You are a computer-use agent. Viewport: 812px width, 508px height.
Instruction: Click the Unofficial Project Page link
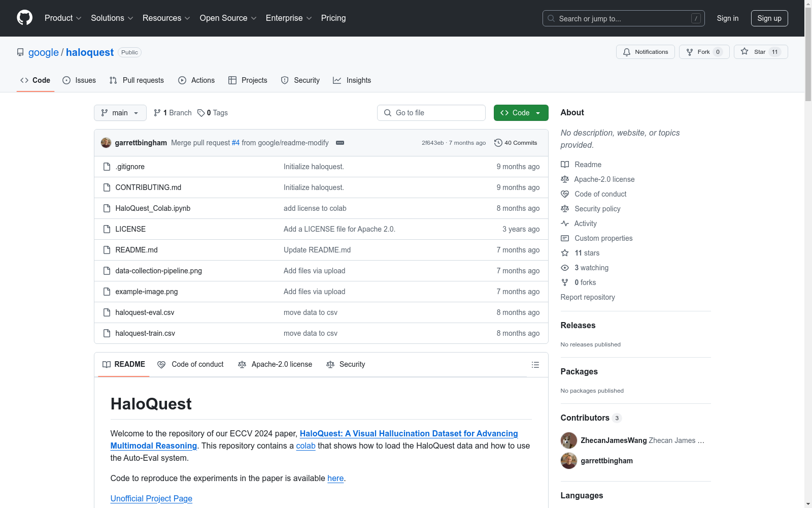click(151, 498)
